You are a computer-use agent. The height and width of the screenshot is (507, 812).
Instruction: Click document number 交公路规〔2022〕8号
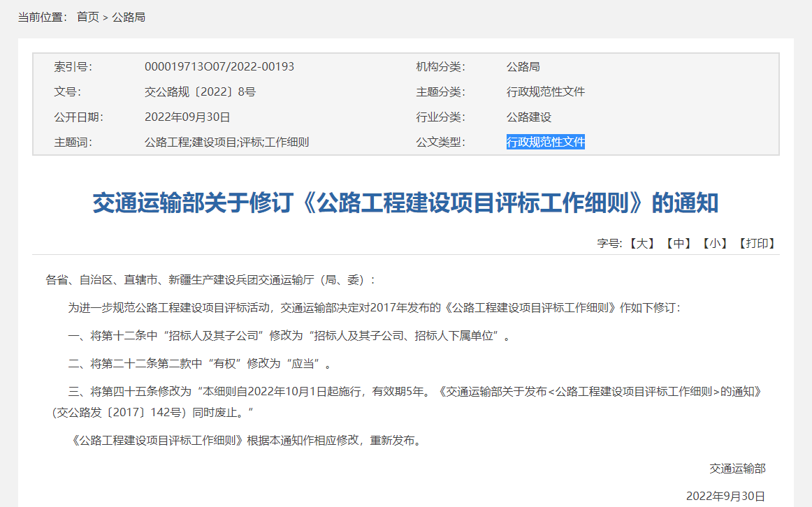pos(200,92)
